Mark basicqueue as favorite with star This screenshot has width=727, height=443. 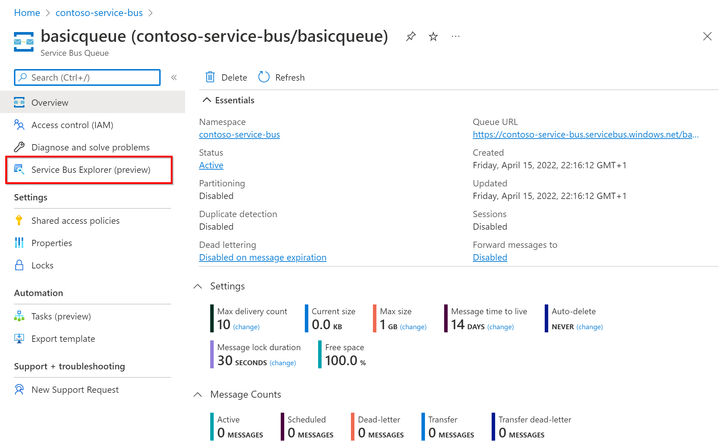(x=433, y=37)
